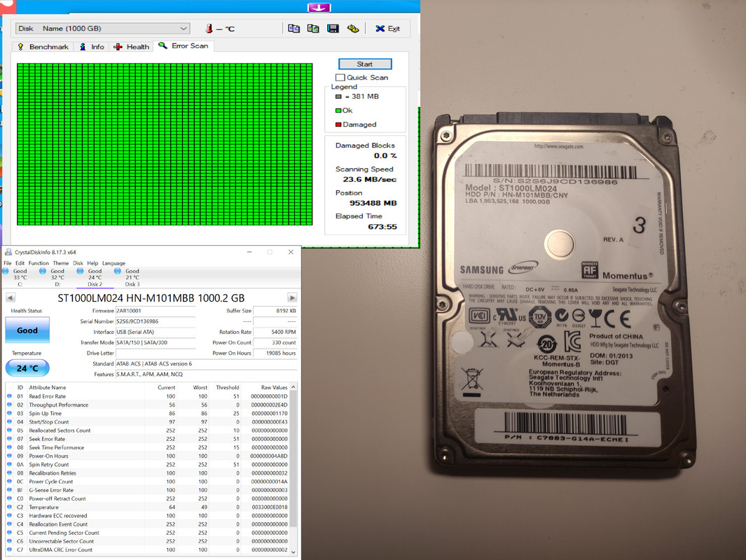This screenshot has height=560, width=746.
Task: Go to previous disk with left arrow
Action: [11, 297]
